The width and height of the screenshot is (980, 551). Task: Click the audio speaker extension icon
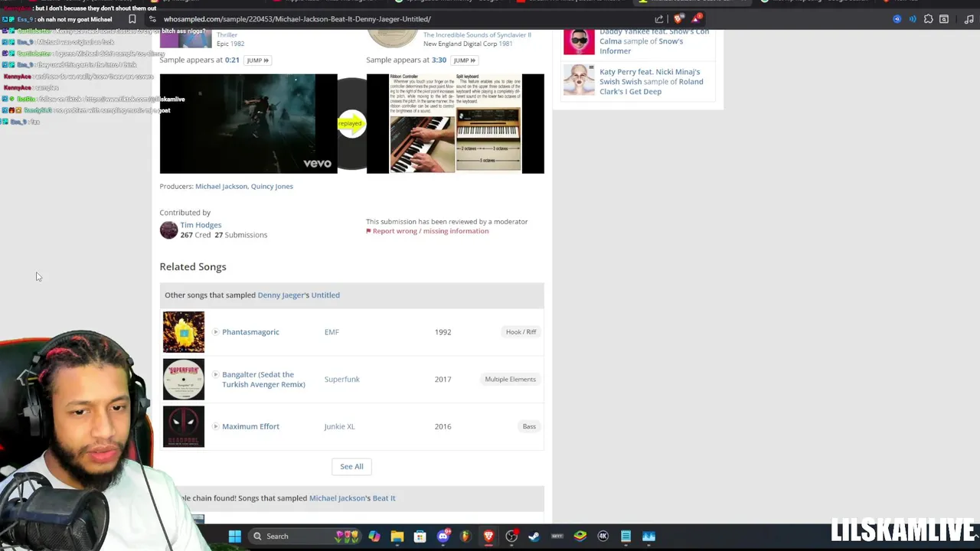(x=912, y=19)
